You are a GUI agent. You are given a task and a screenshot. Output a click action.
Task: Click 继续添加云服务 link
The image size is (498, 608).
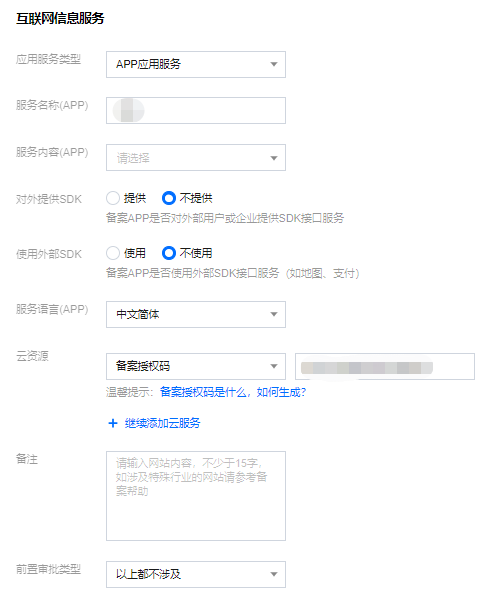(163, 423)
